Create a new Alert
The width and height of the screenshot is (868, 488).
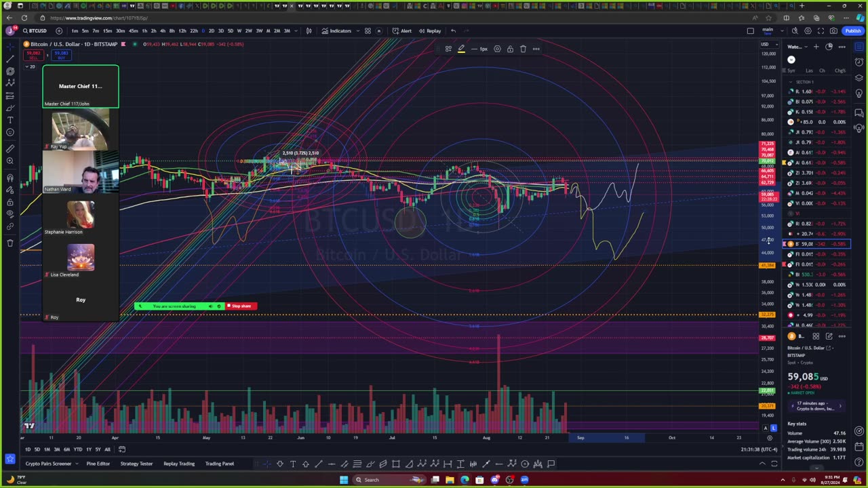click(x=402, y=30)
